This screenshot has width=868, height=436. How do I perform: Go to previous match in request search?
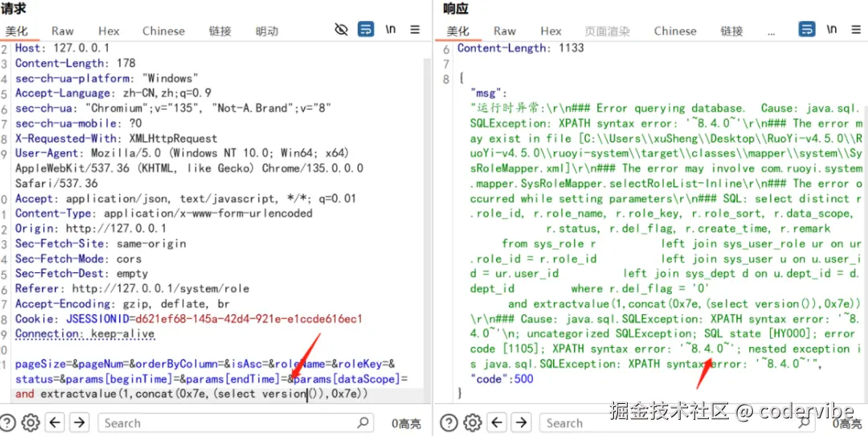[55, 423]
